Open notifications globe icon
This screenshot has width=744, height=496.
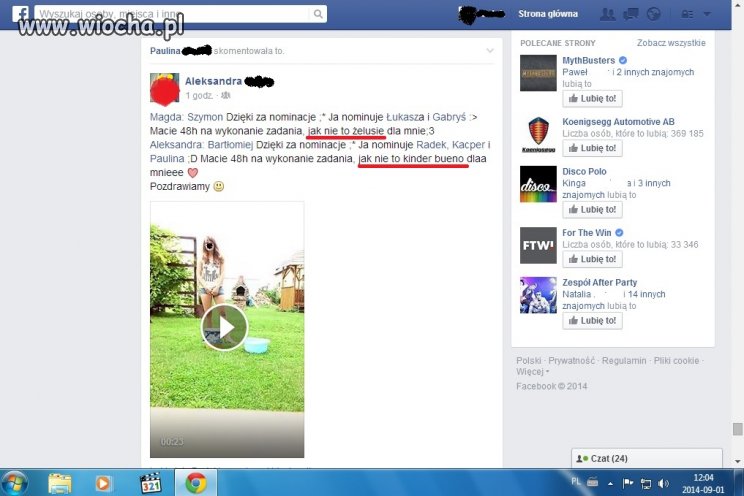coord(653,14)
